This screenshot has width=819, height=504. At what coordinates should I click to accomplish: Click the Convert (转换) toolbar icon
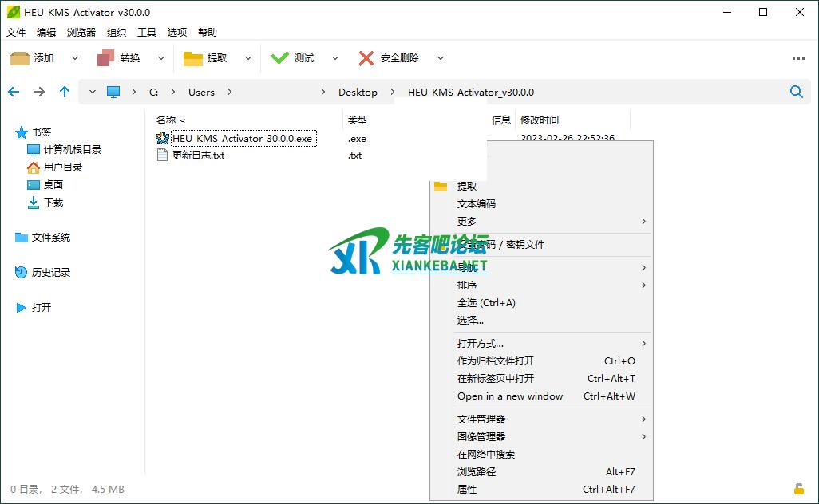point(106,58)
